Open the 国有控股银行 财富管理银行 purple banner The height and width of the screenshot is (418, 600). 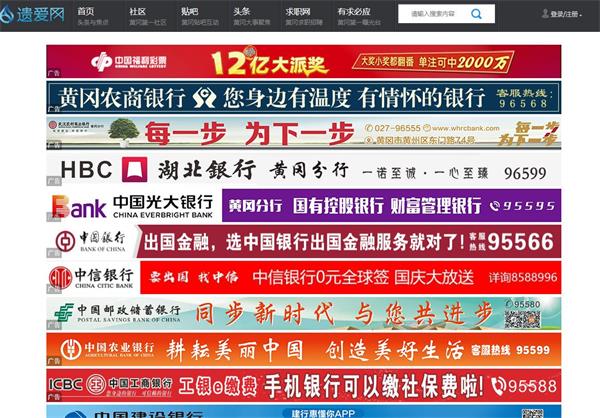(x=391, y=206)
